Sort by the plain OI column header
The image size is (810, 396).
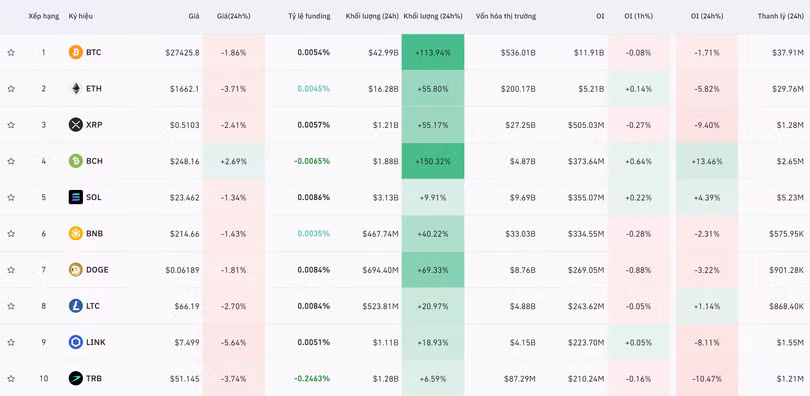(x=600, y=16)
